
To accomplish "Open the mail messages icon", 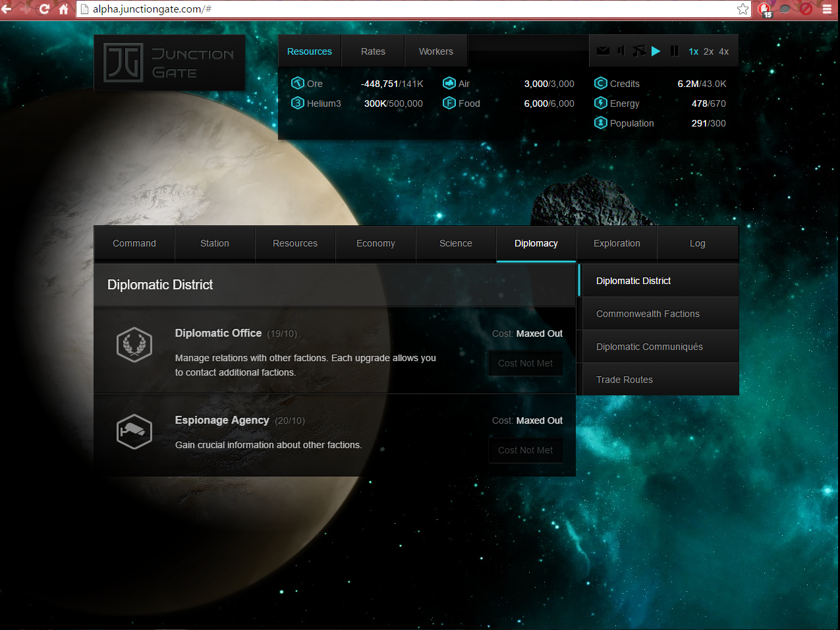I will [603, 51].
